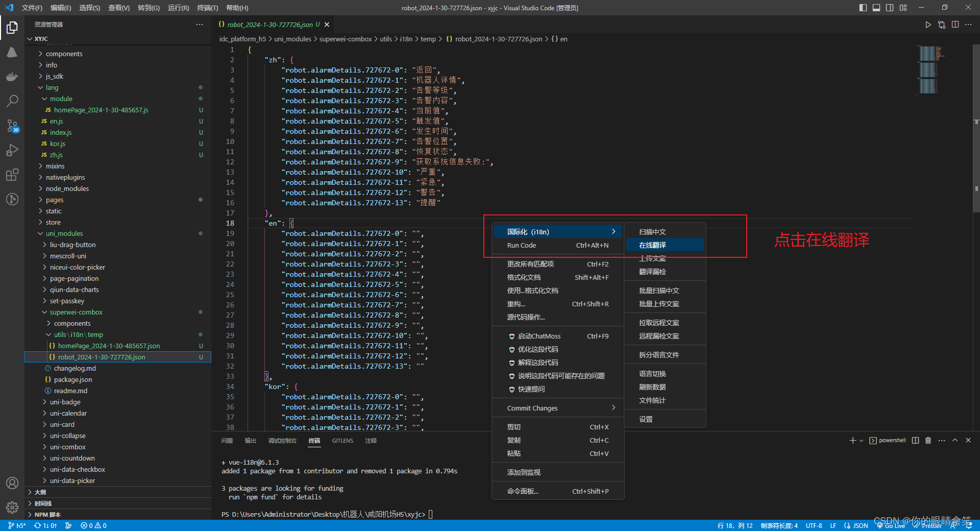Open changelog.md in explorer

click(x=118, y=368)
